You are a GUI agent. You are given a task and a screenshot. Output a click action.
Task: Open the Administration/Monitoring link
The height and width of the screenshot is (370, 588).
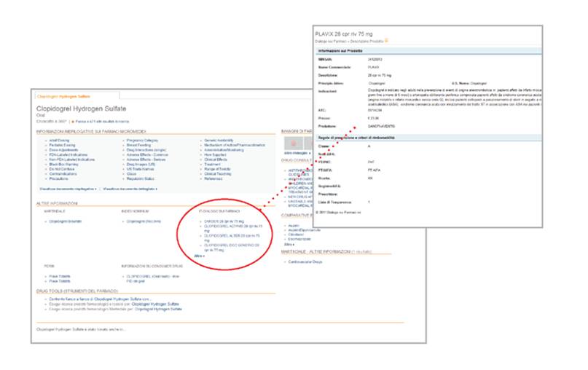[224, 150]
